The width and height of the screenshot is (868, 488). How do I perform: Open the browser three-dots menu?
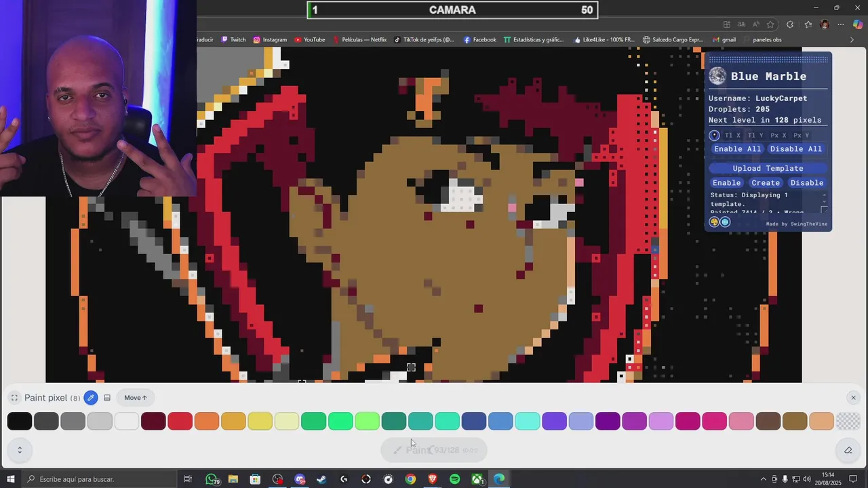click(841, 24)
